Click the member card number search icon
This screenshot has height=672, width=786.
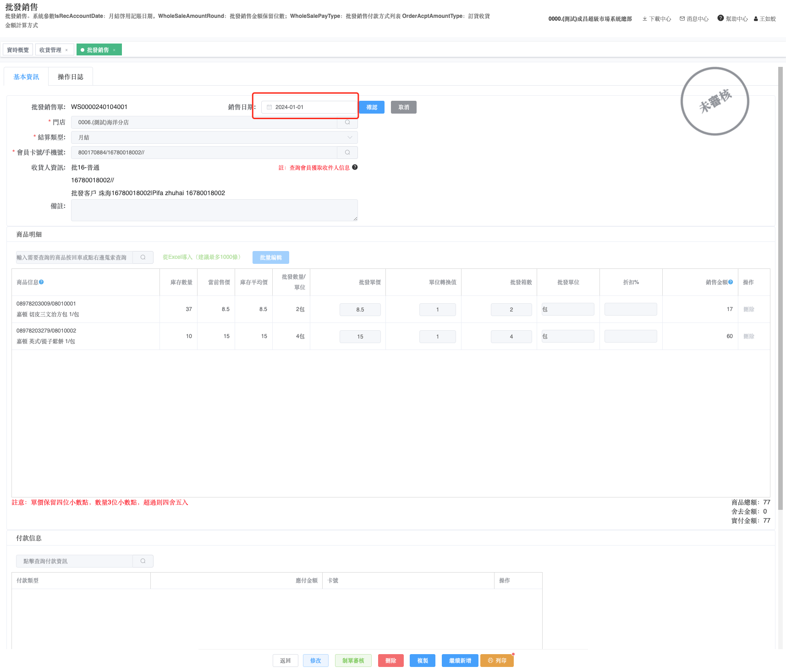click(347, 153)
